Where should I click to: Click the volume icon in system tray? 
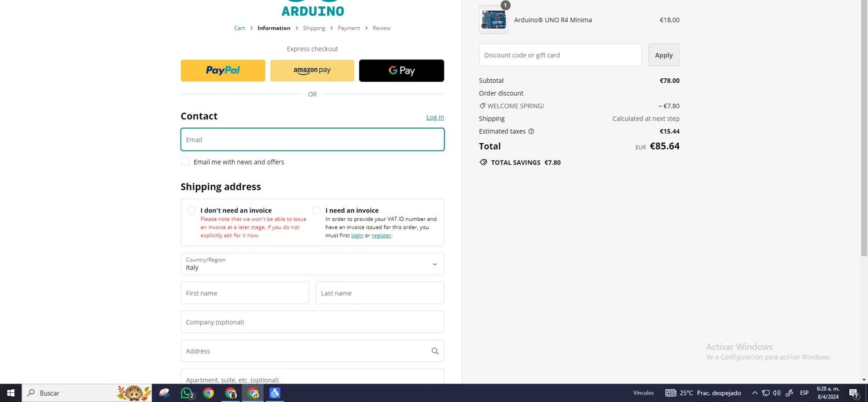777,393
